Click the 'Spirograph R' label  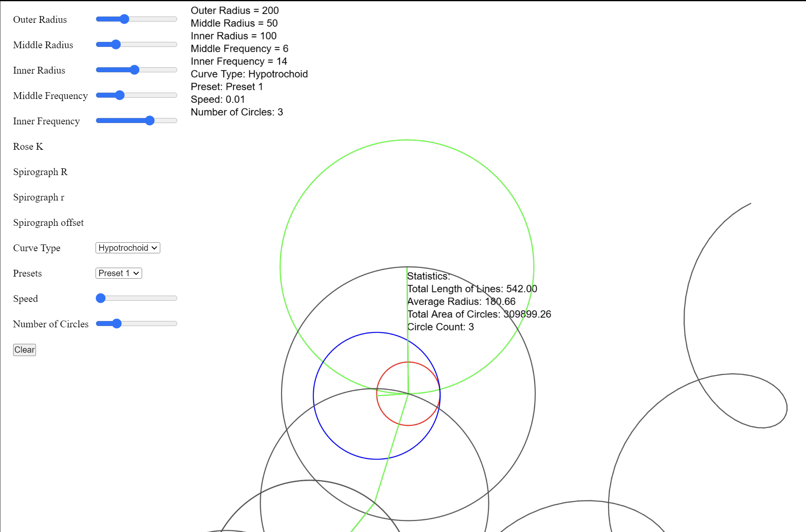40,172
